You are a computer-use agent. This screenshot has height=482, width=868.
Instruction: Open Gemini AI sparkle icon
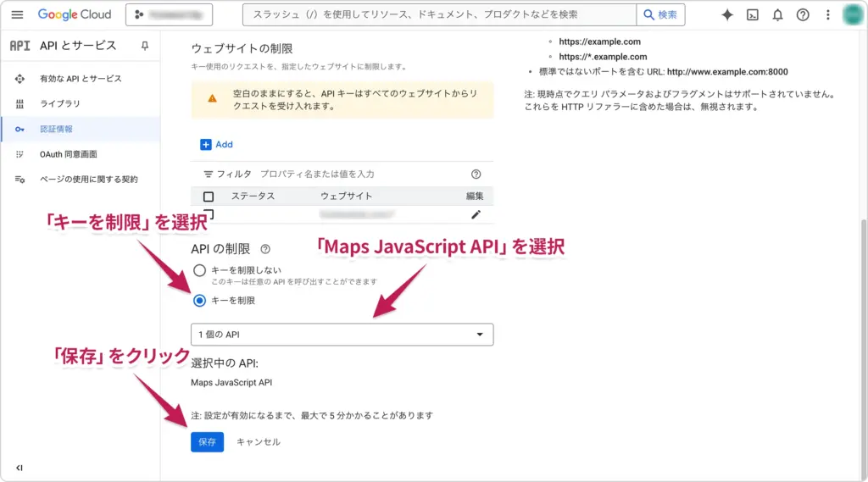coord(726,15)
